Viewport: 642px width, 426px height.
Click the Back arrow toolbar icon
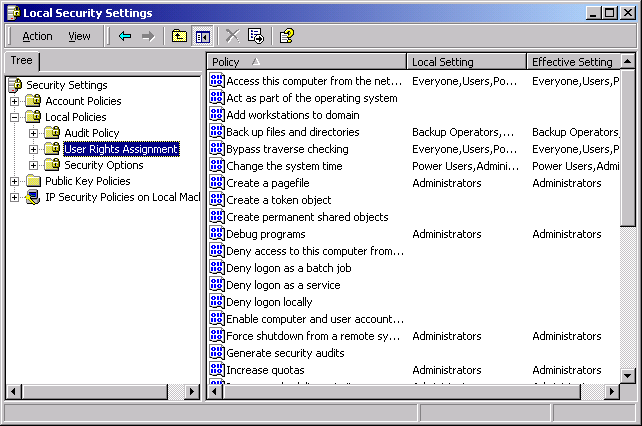coord(125,36)
